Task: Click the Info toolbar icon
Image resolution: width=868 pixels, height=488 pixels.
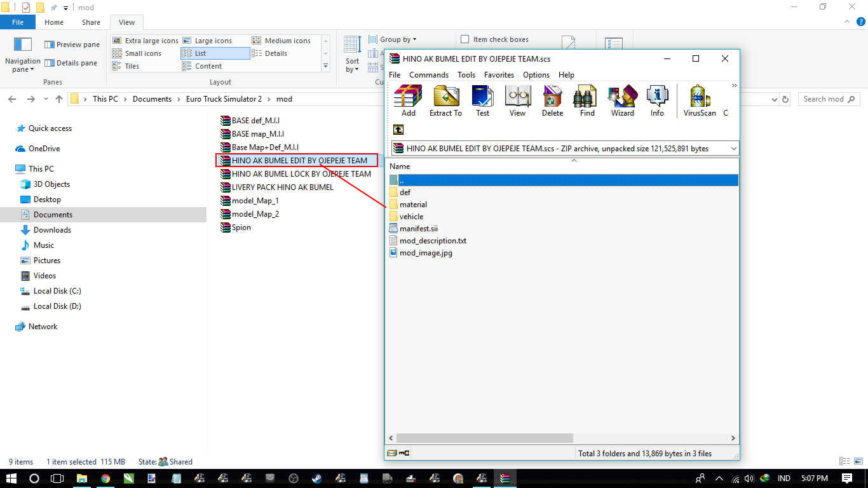Action: [x=657, y=100]
